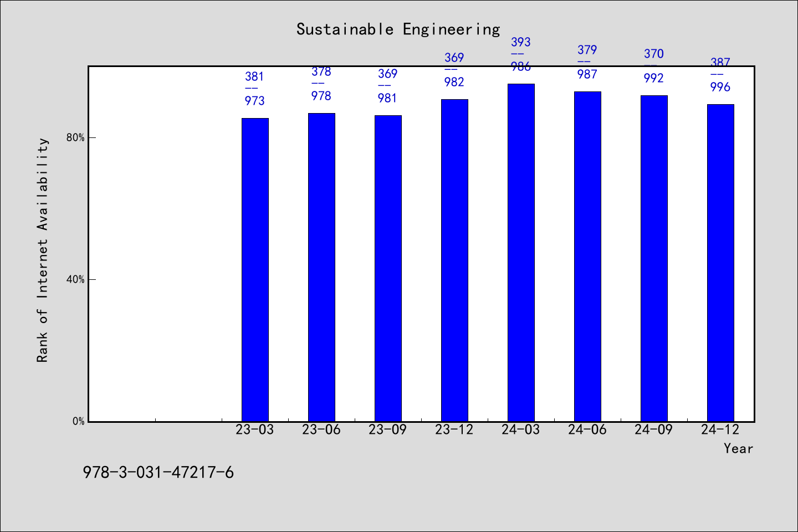Click the 23-09 x-axis label
The height and width of the screenshot is (532, 798).
coord(388,429)
